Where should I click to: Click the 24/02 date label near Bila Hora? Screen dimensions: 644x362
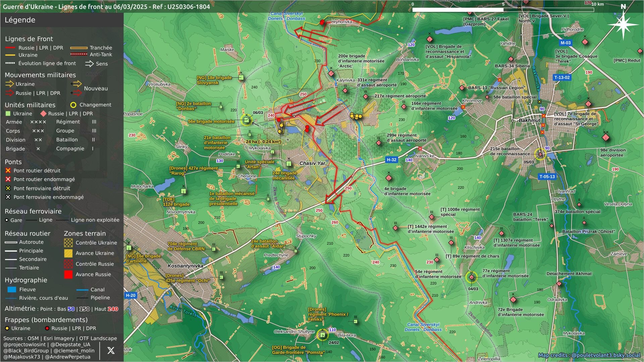point(334,343)
